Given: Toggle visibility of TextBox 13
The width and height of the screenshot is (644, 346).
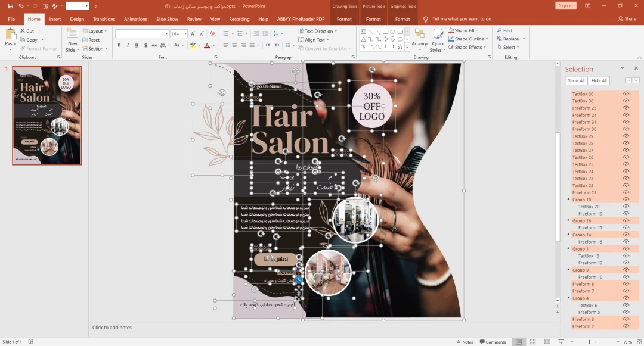Looking at the screenshot, I should (626, 256).
